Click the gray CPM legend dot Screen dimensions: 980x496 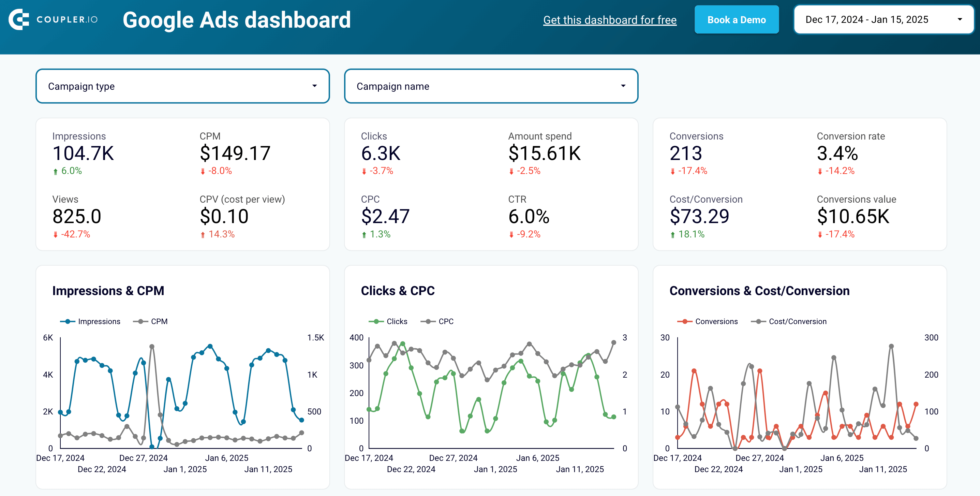point(140,321)
